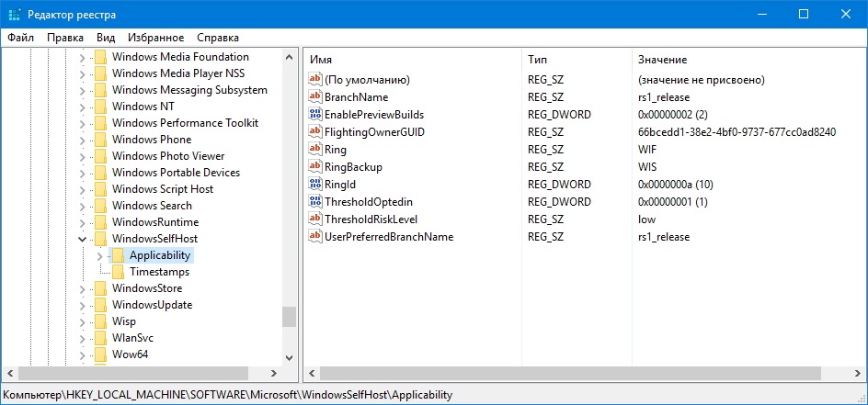Screen dimensions: 868x405
Task: Click the 0x00000002 (2) value data
Action: [672, 115]
